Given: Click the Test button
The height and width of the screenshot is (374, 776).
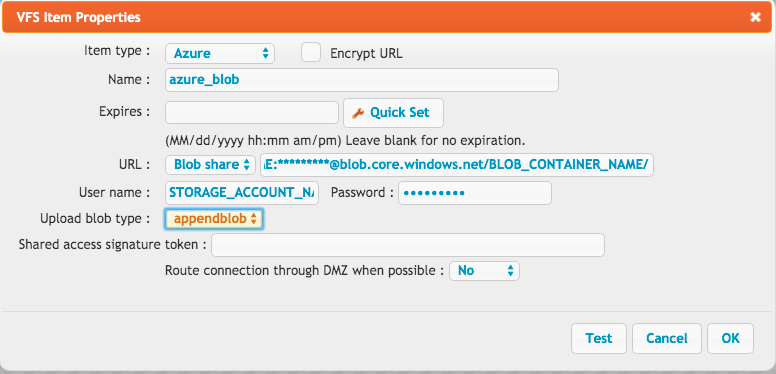Looking at the screenshot, I should [x=599, y=338].
